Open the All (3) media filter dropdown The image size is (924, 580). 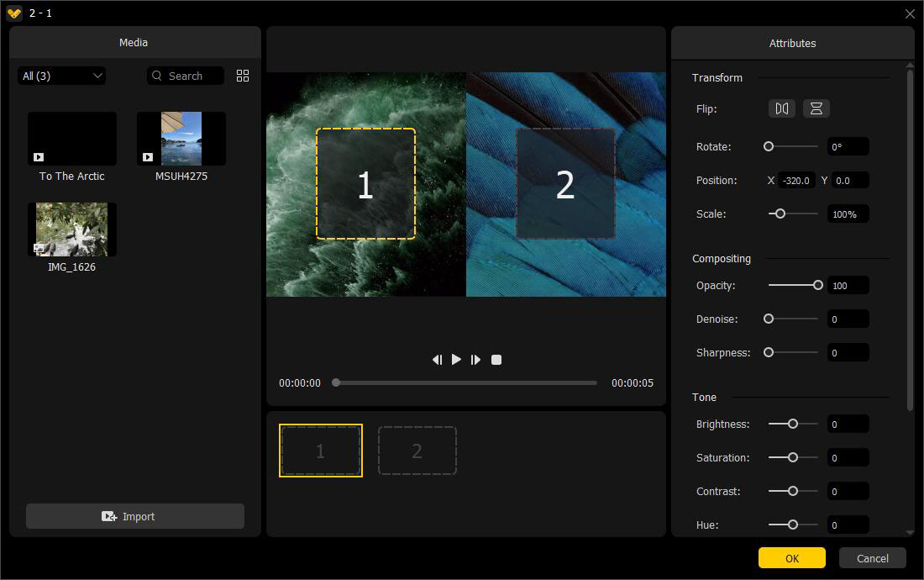click(61, 75)
